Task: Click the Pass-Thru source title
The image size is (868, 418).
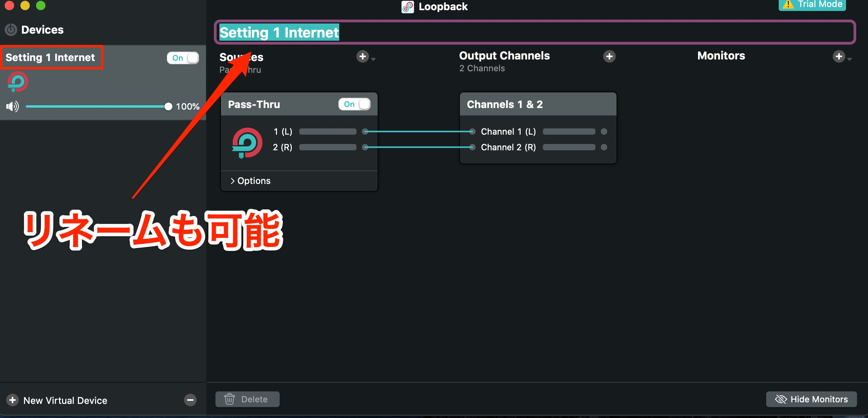Action: [x=254, y=104]
